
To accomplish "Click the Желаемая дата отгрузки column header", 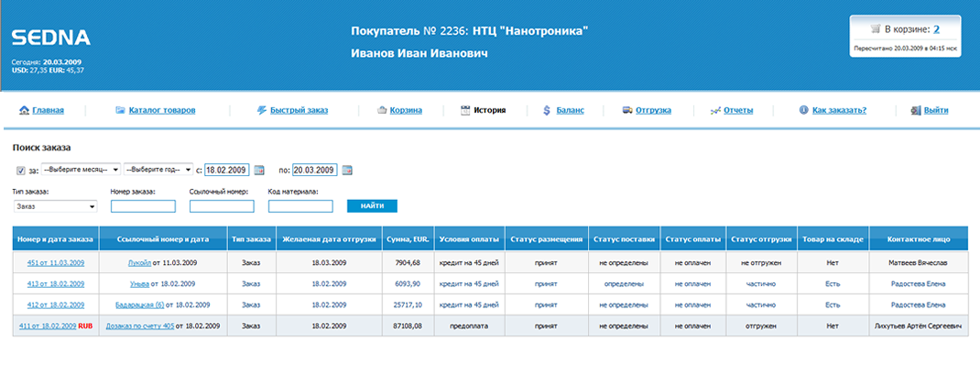I will (330, 239).
